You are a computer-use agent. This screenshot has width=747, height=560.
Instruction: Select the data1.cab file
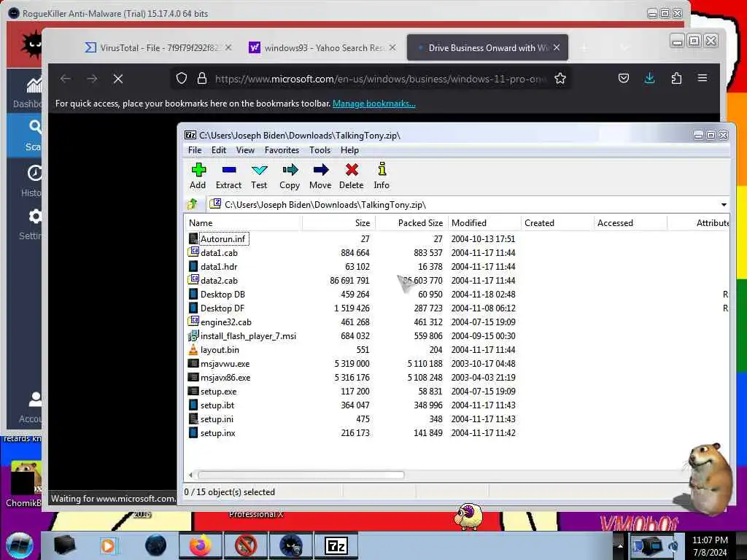(x=219, y=253)
